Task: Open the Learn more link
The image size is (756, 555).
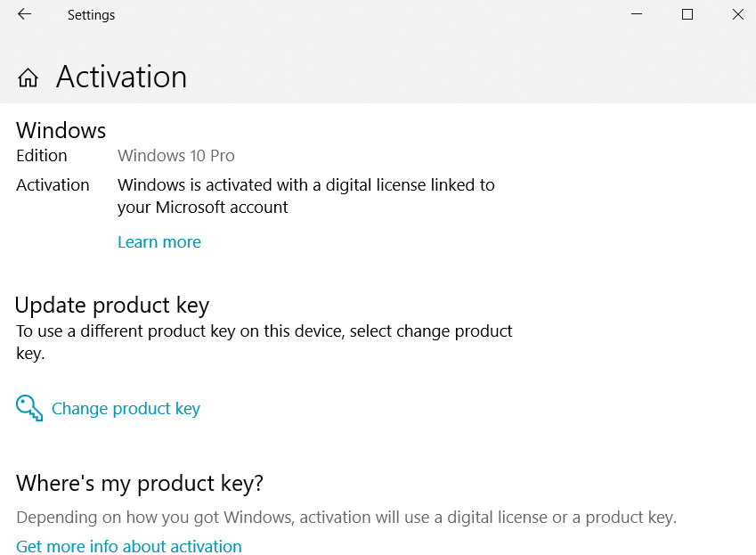Action: 159,241
